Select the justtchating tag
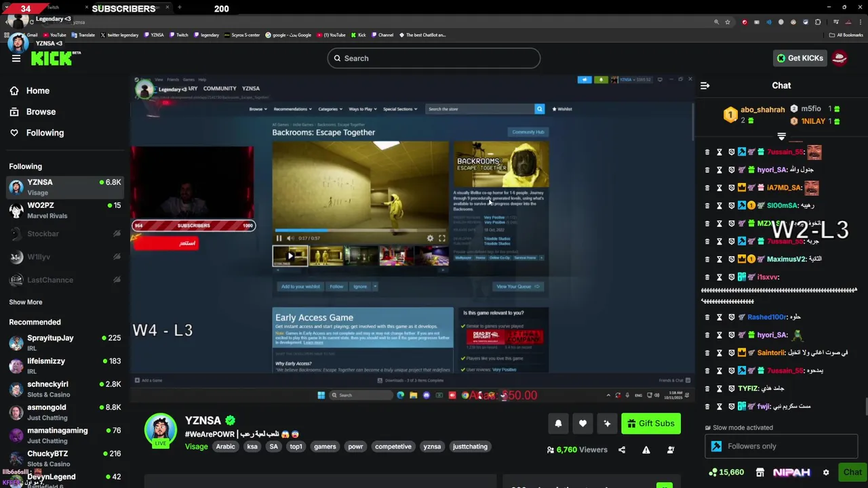868x488 pixels. tap(470, 447)
